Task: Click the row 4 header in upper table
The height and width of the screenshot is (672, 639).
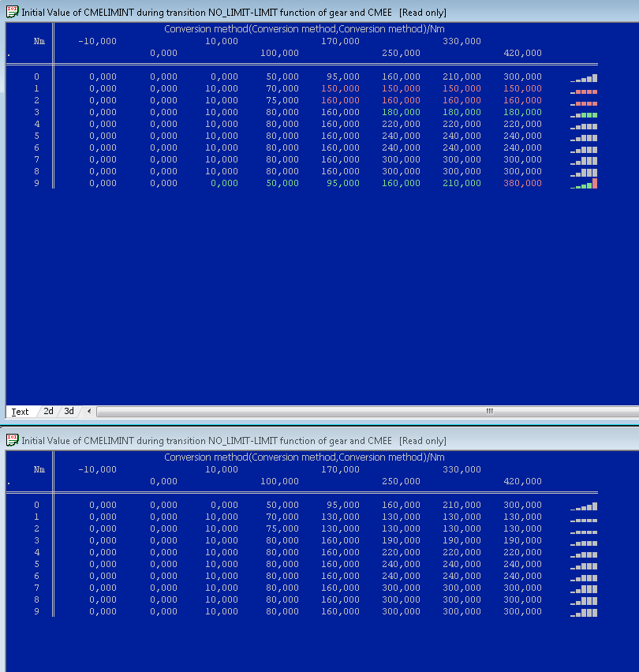Action: point(36,124)
